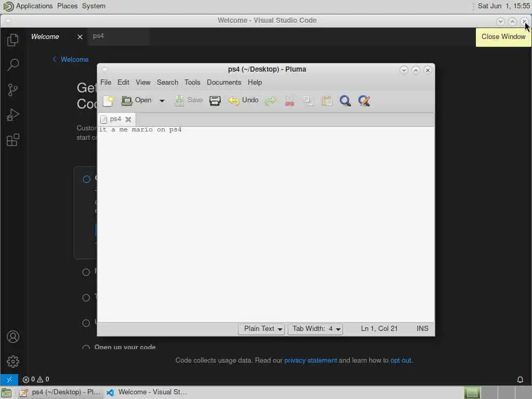Close the Welcome tab in VS Code
532x399 pixels.
tap(79, 37)
